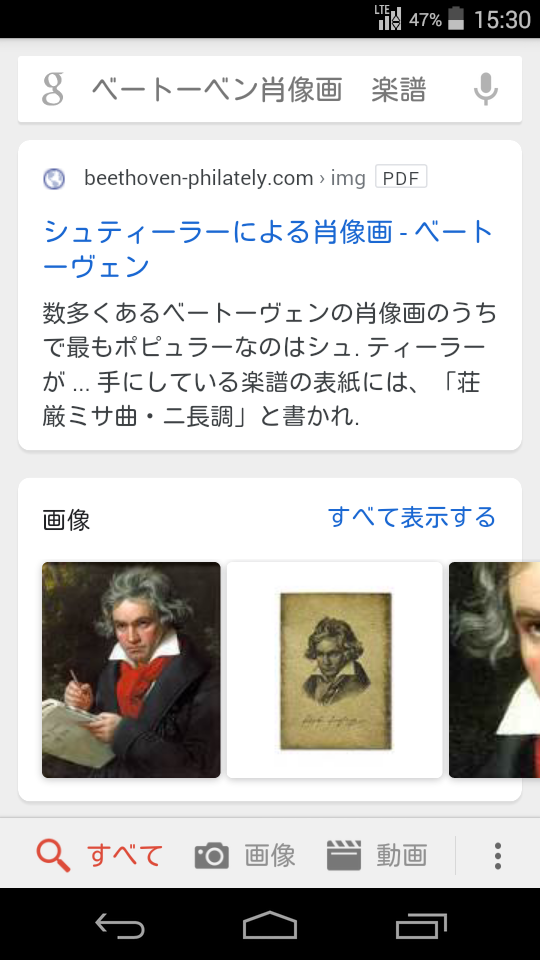This screenshot has width=540, height=960.
Task: Tap the Android home button
Action: tap(269, 924)
